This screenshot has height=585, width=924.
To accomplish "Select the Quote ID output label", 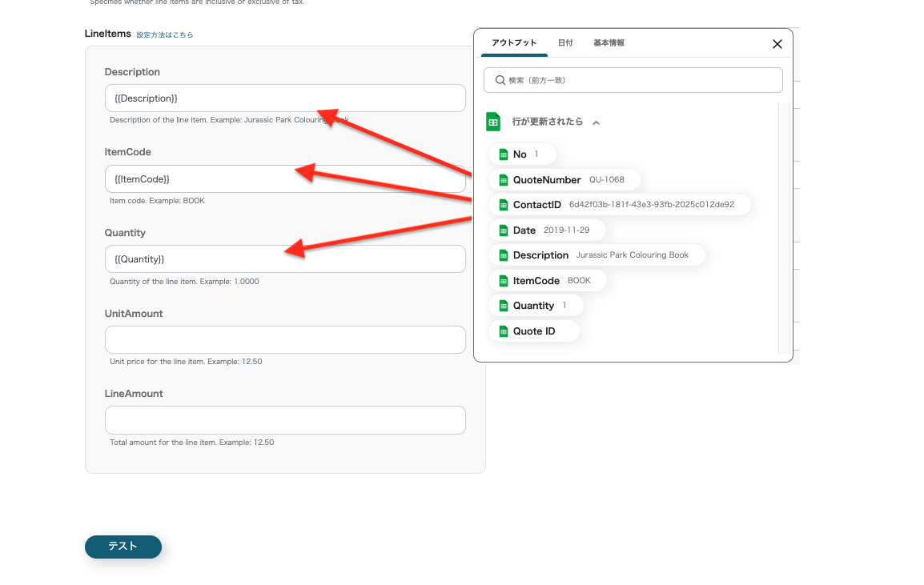I will click(534, 331).
